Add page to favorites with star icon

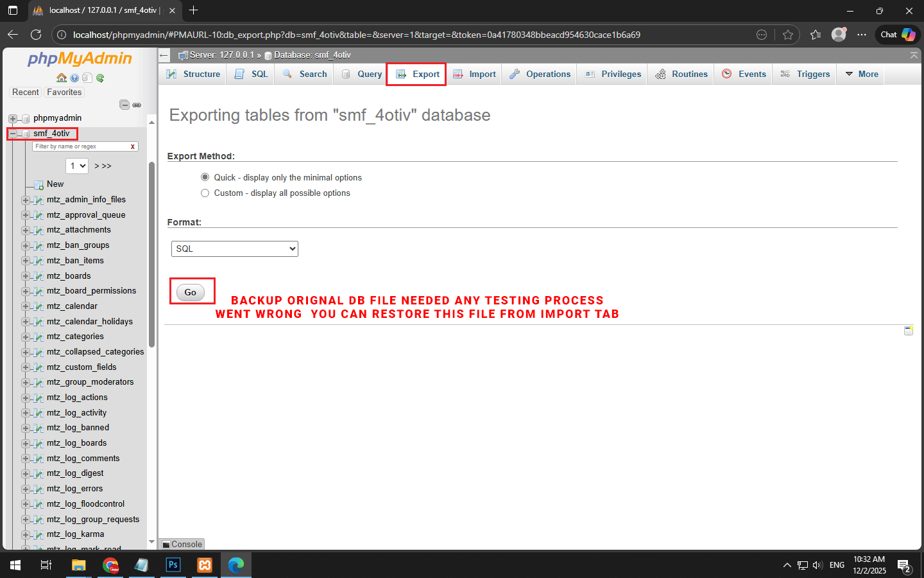[x=788, y=35]
